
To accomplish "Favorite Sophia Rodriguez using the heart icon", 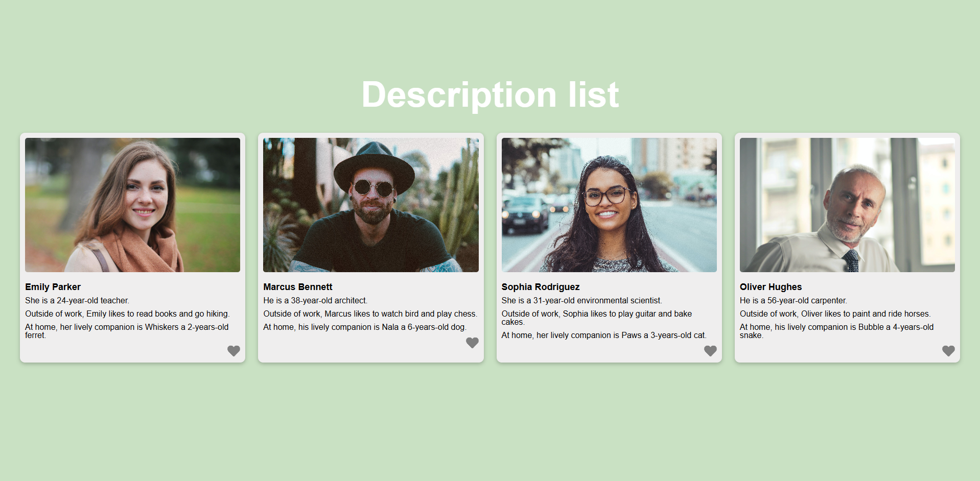I will 710,351.
